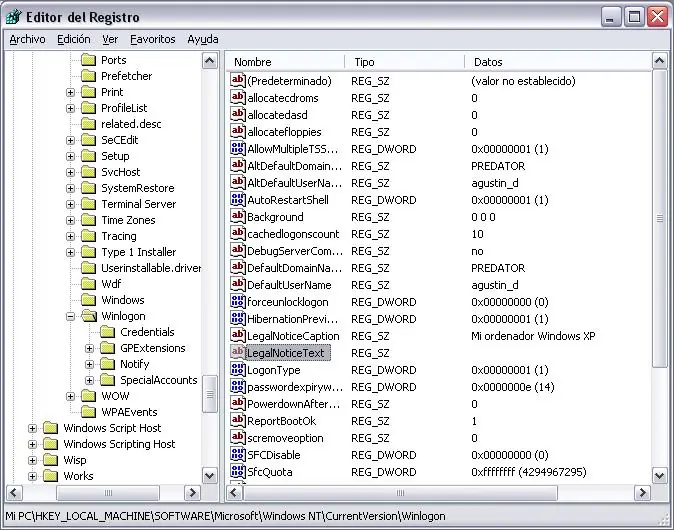Select the SvcHost key label
The width and height of the screenshot is (674, 530).
point(120,172)
